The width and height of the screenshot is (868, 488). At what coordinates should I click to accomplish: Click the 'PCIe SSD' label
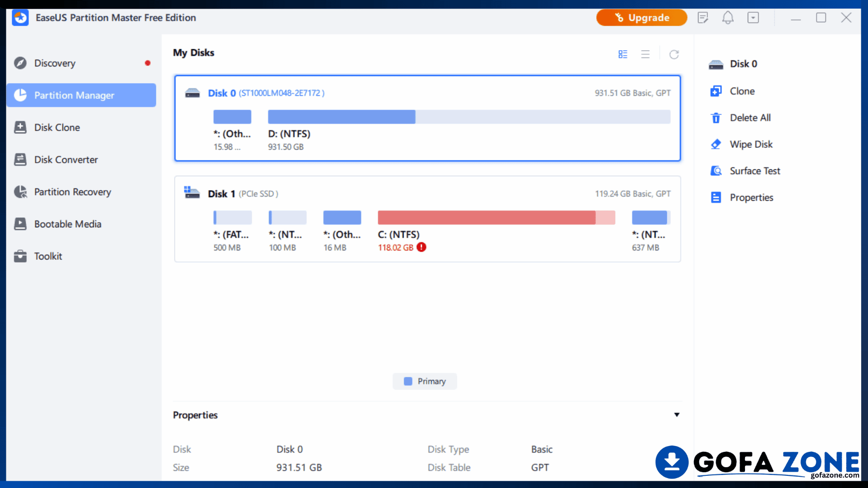[x=258, y=194]
